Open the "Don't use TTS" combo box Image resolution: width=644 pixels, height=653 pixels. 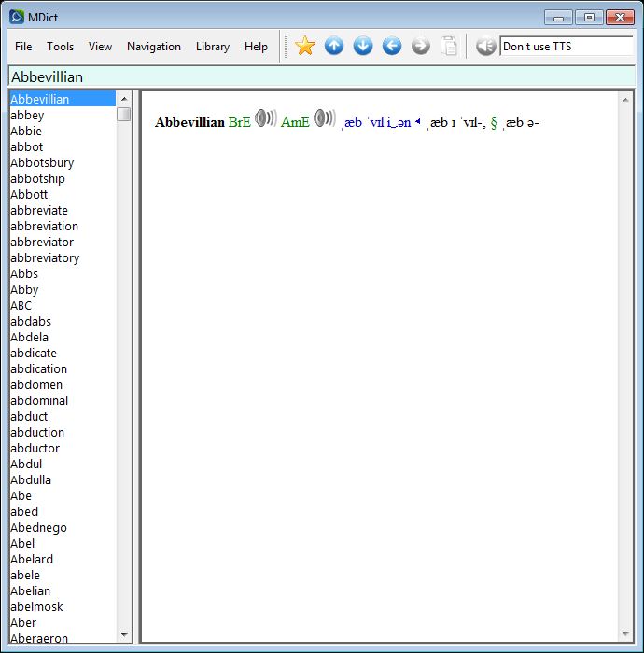pyautogui.click(x=566, y=46)
